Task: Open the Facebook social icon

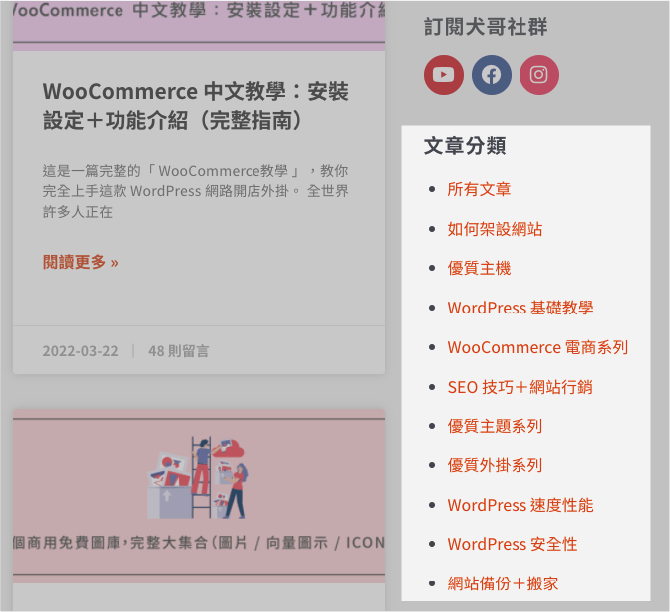Action: [491, 75]
